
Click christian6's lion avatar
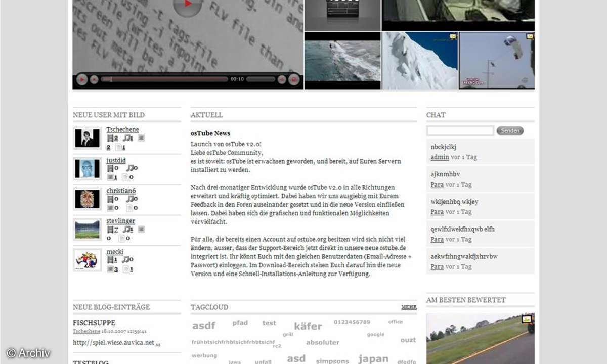(87, 199)
